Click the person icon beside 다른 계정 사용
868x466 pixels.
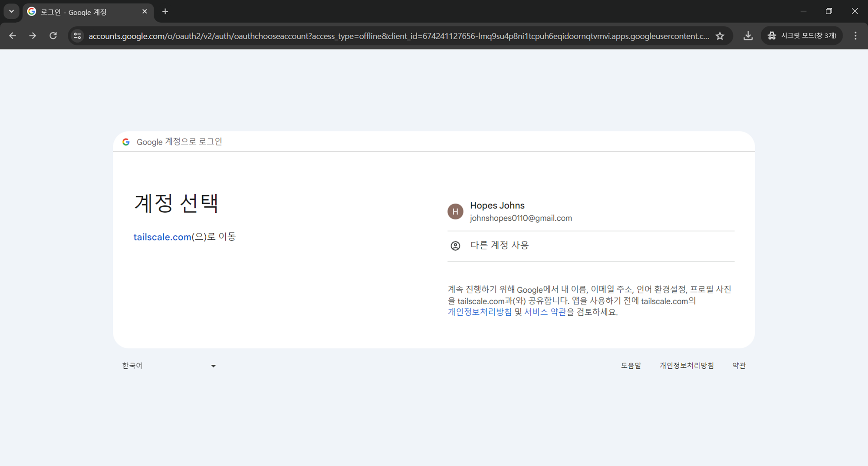[x=455, y=246]
